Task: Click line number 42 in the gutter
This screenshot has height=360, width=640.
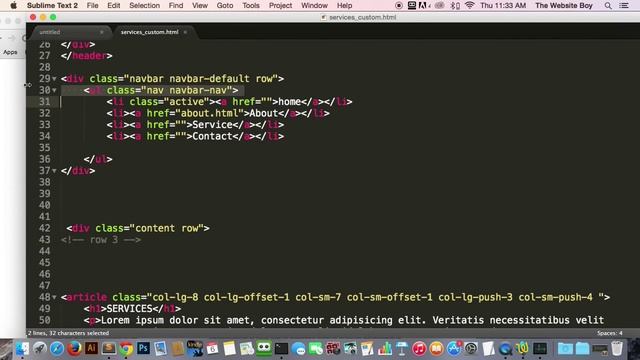Action: 45,228
